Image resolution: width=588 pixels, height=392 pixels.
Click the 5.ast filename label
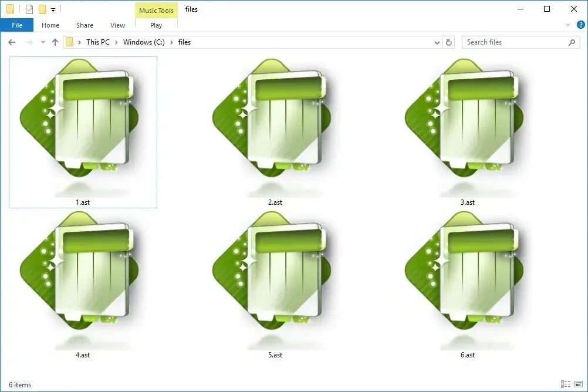[275, 355]
